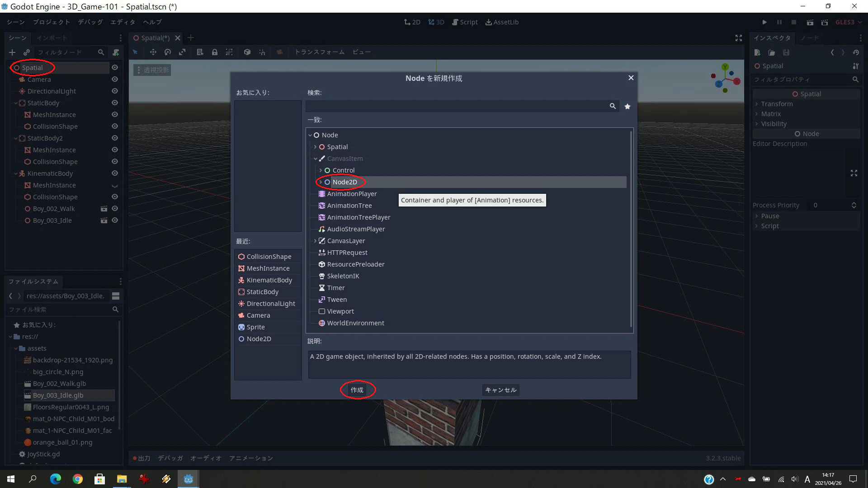Hide the StaticBody node

point(115,103)
